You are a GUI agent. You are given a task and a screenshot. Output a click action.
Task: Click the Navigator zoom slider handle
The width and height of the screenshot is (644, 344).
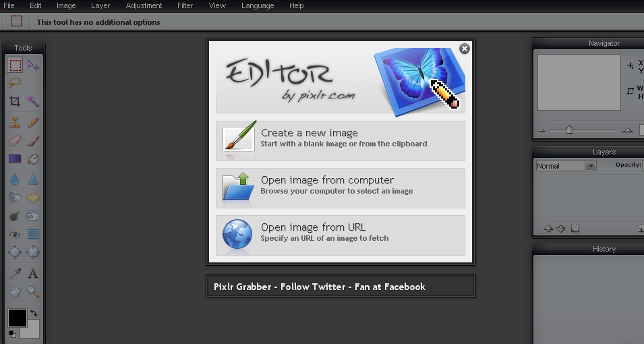click(569, 130)
